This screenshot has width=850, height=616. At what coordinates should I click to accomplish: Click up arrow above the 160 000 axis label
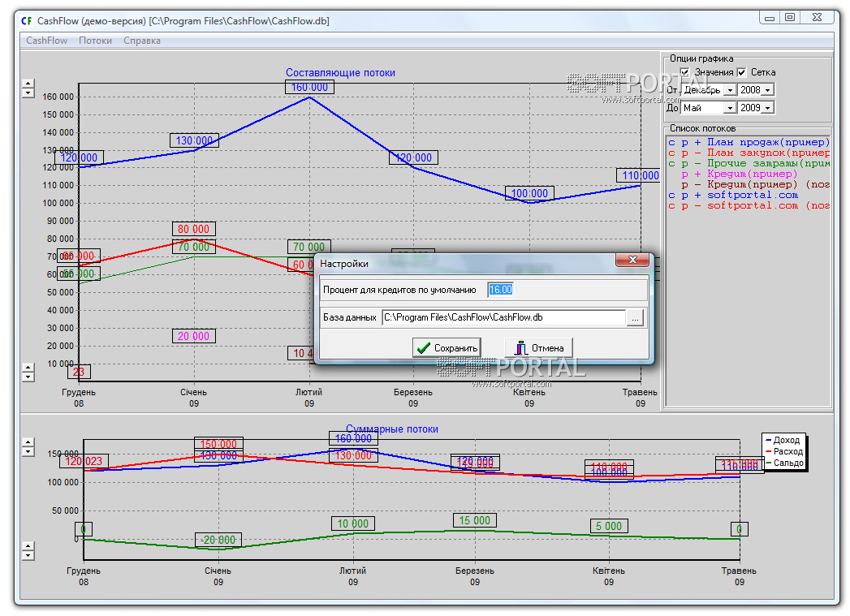point(28,82)
